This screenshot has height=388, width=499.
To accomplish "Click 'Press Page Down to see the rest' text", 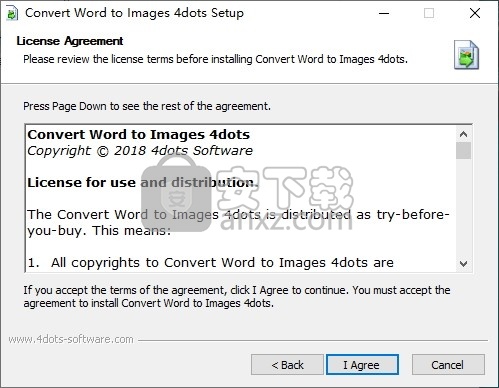I will point(147,106).
